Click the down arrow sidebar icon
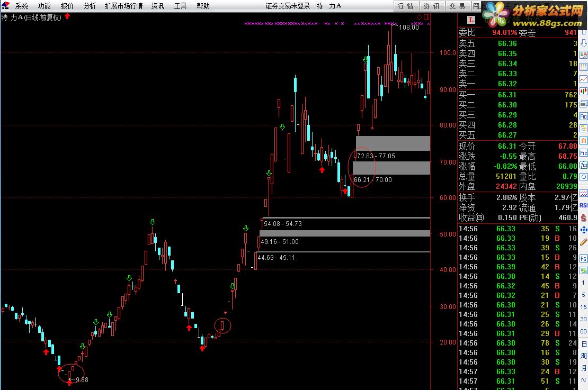Viewport: 588px width, 390px height. 584,43
